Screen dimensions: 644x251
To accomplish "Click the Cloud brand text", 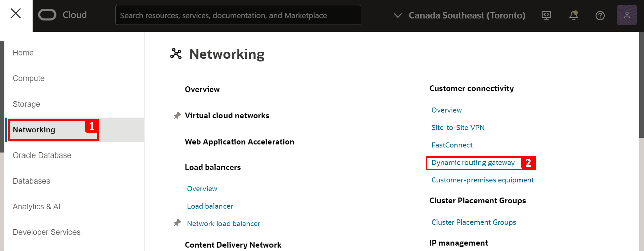I will (x=75, y=15).
